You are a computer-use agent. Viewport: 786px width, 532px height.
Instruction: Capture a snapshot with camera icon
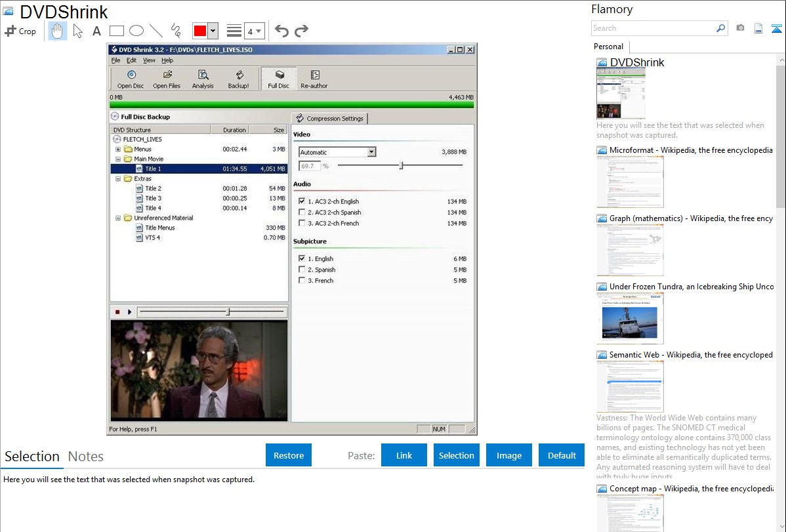[740, 28]
